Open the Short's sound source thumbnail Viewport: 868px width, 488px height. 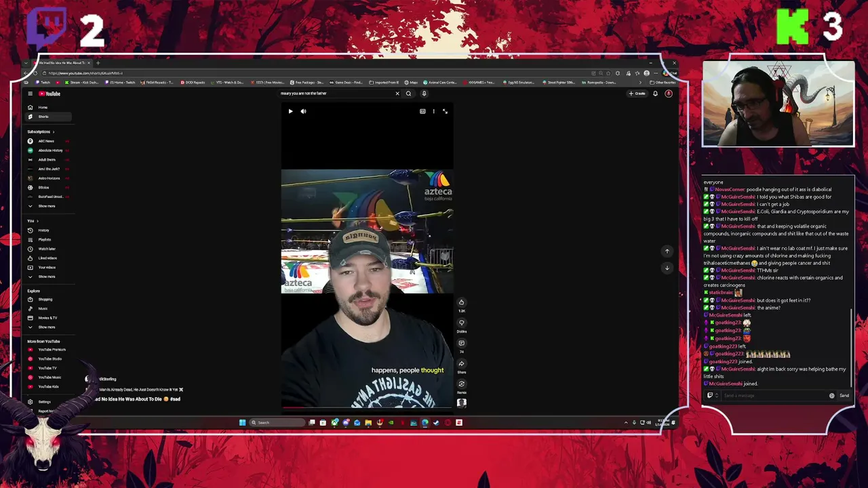[x=461, y=403]
